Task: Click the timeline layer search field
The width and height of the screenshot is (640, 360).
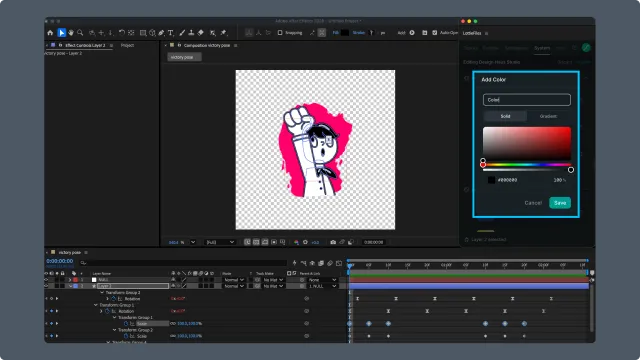Action: [183, 263]
